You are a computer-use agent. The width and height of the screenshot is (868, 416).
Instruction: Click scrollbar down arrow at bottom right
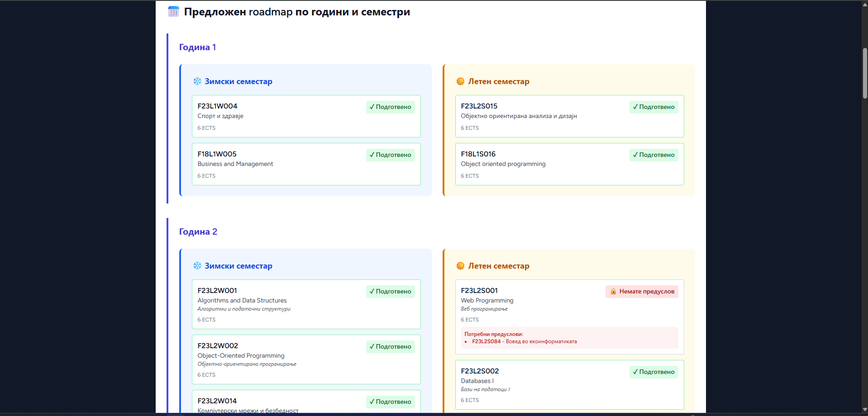click(x=864, y=410)
